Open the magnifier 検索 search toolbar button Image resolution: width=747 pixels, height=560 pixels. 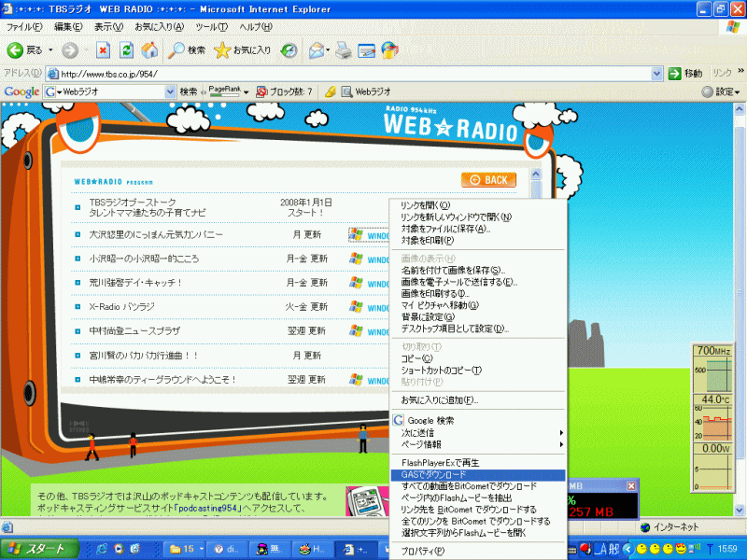click(x=186, y=50)
